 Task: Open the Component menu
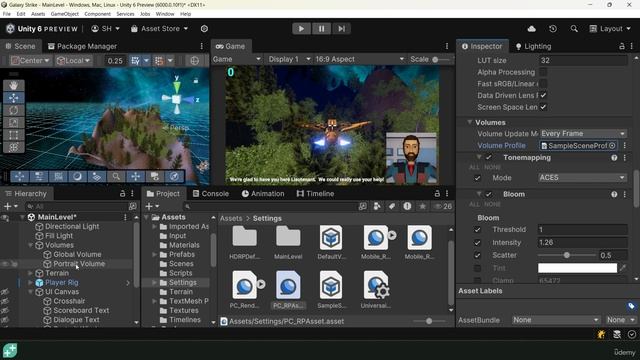[97, 14]
